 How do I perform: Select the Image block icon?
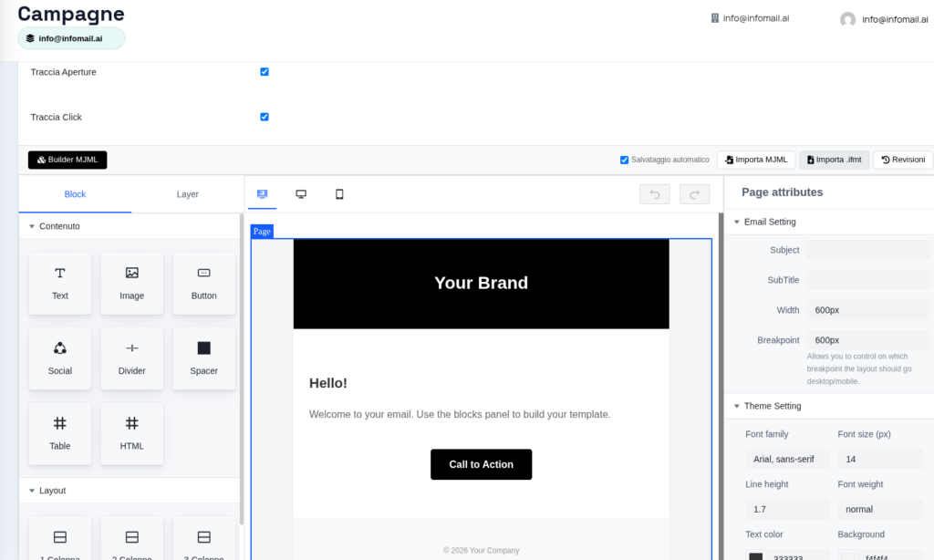[132, 274]
